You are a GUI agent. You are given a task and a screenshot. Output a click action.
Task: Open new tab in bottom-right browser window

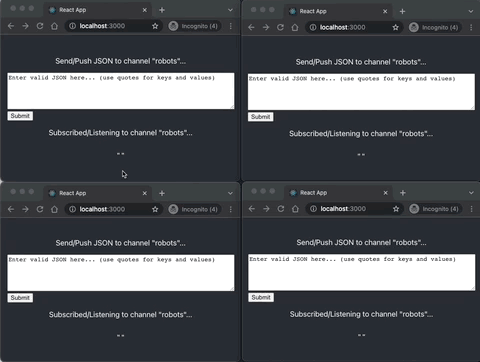[x=403, y=193]
